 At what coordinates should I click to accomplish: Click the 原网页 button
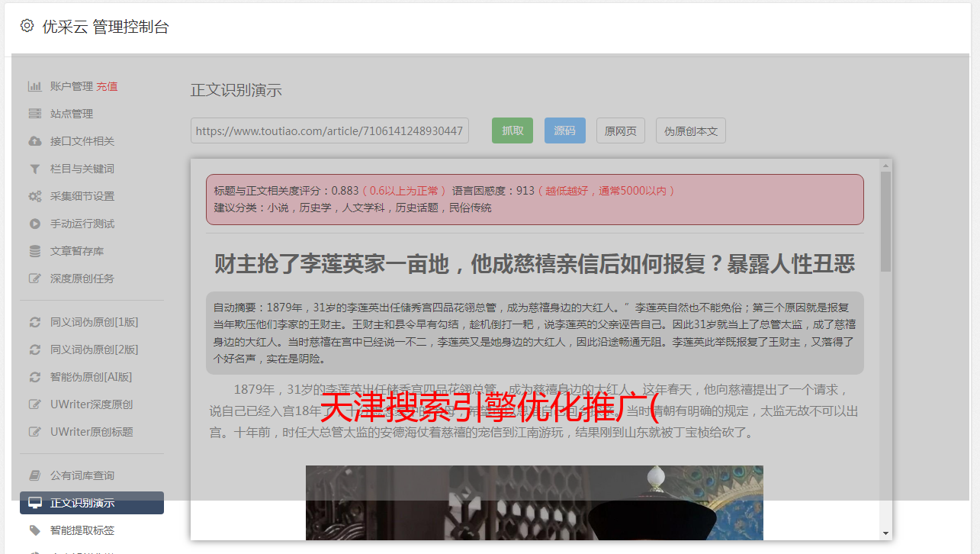(621, 130)
